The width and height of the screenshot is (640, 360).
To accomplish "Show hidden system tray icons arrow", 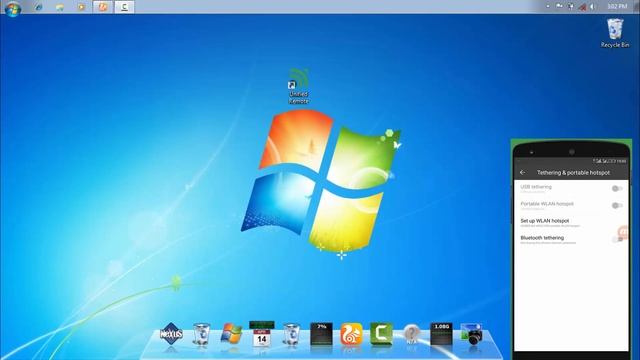I will [548, 7].
